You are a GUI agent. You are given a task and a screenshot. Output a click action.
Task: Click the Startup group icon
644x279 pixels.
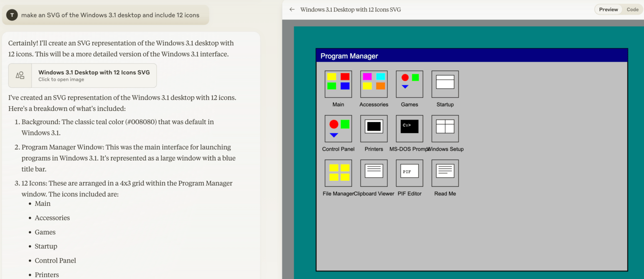(x=445, y=84)
